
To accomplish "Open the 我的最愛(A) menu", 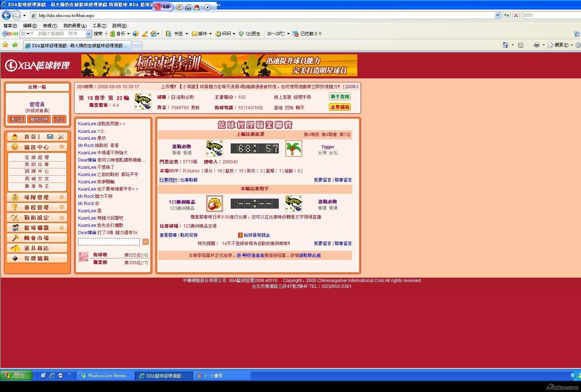I will (x=75, y=26).
